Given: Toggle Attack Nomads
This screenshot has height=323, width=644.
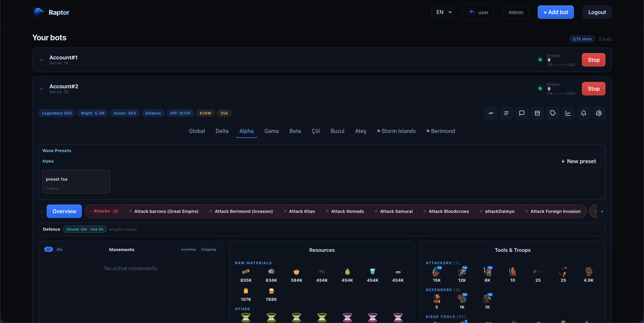Looking at the screenshot, I should point(345,211).
